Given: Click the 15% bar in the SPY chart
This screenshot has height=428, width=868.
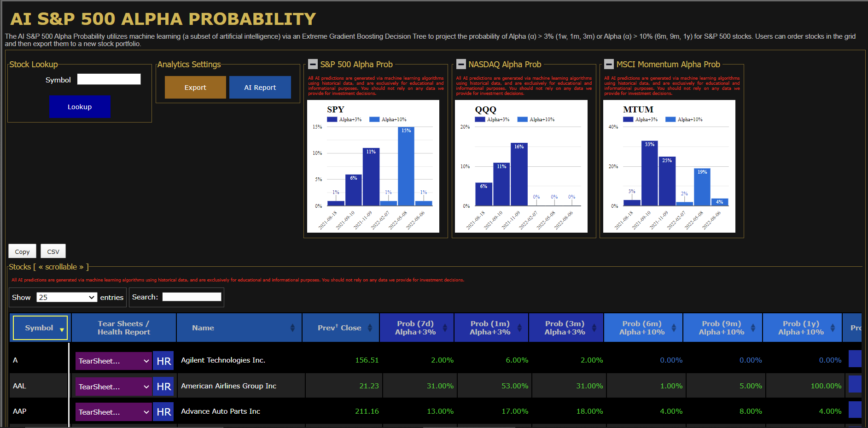Looking at the screenshot, I should pos(406,166).
